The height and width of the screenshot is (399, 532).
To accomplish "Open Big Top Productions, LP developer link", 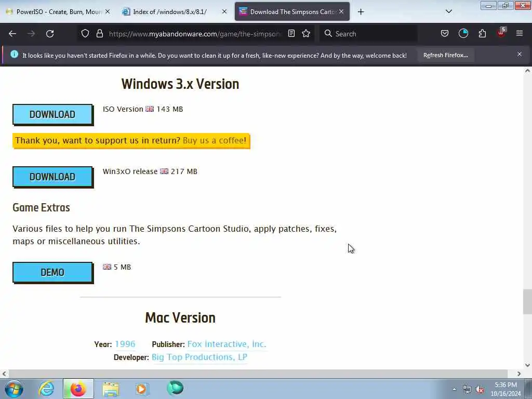I will coord(199,357).
